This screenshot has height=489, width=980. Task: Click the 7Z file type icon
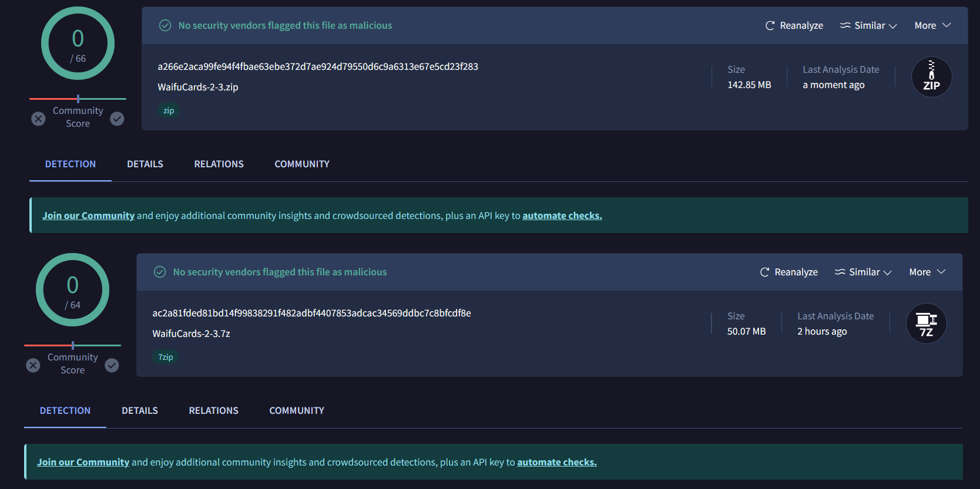[926, 323]
